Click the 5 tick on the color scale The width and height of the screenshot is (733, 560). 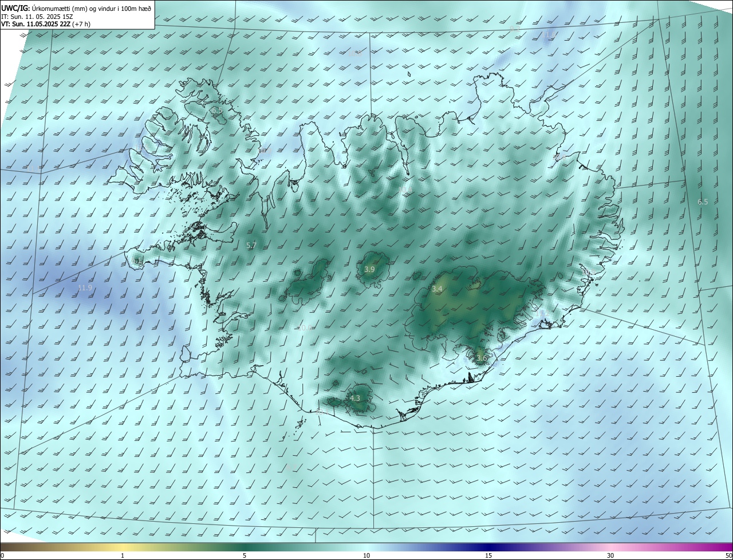pos(245,555)
